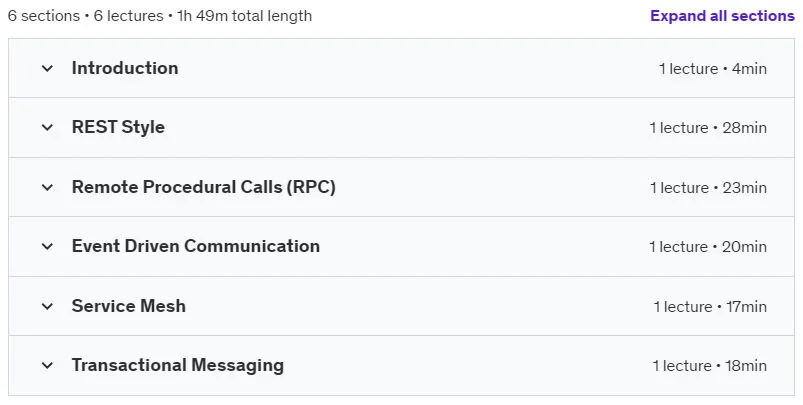
Task: Open the Event Driven Communication chevron
Action: coord(47,246)
